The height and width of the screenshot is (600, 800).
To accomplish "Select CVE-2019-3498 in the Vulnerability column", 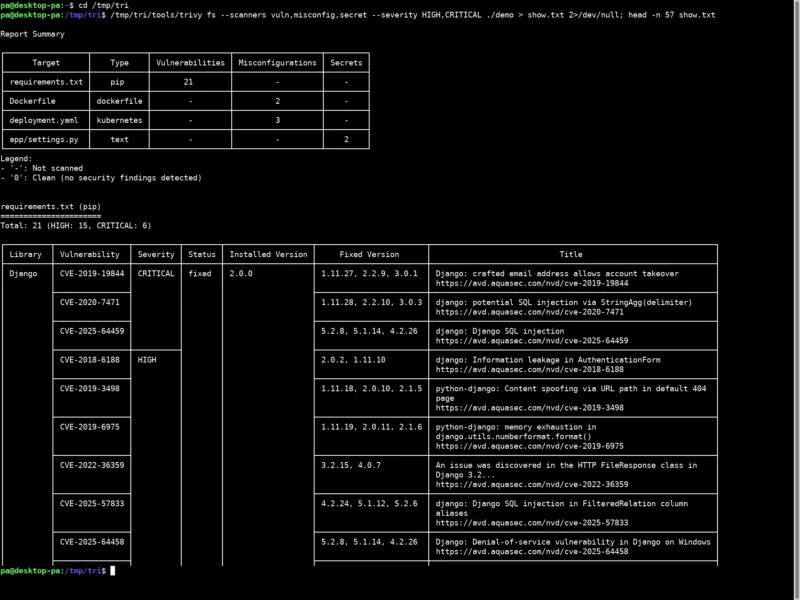I will (89, 388).
